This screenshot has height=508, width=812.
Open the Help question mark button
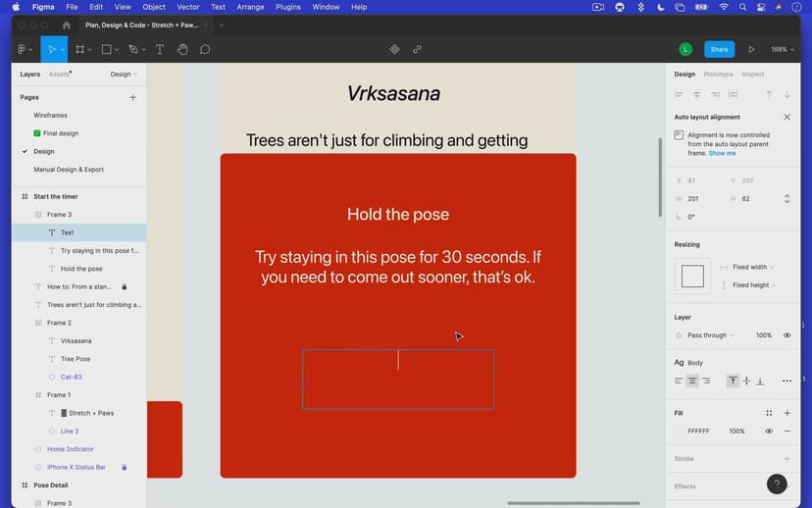[776, 483]
